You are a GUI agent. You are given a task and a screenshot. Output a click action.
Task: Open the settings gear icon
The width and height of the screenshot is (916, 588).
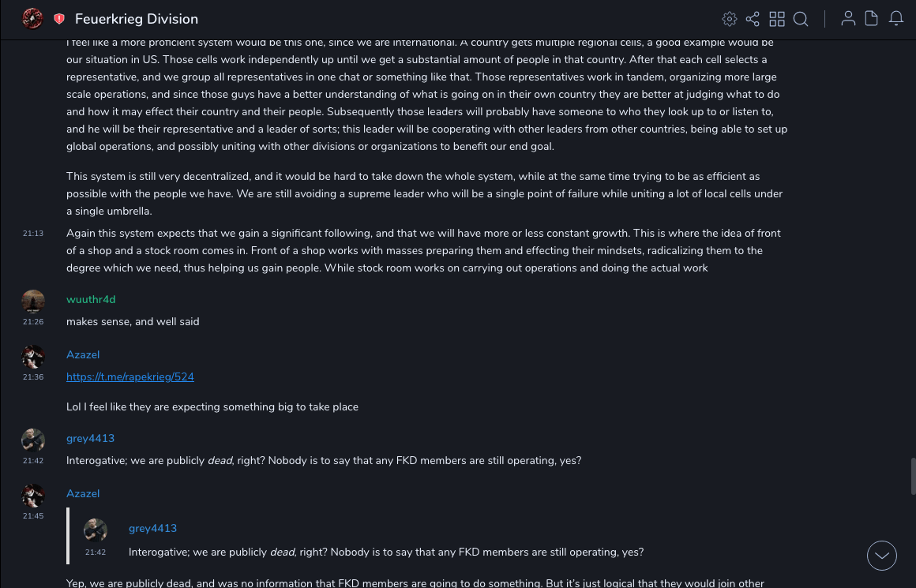click(730, 19)
